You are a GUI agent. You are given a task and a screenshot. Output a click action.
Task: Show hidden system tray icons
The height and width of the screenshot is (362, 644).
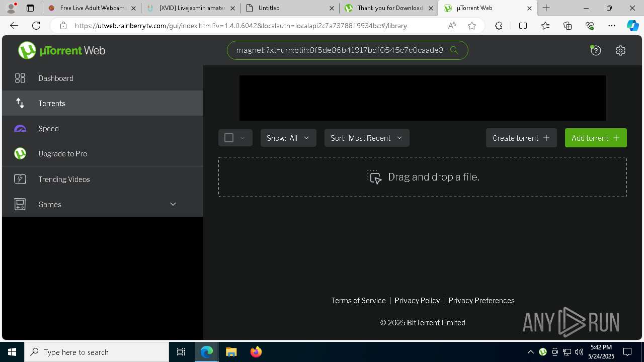point(530,352)
